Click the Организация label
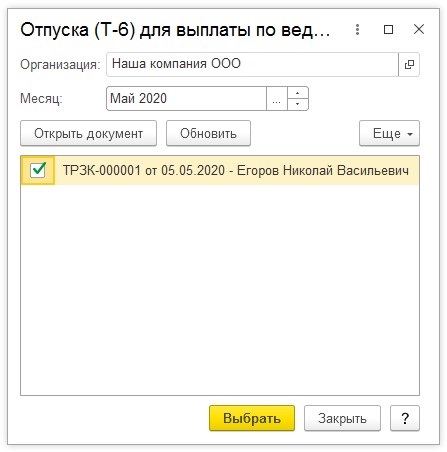The image size is (447, 452). coord(60,64)
